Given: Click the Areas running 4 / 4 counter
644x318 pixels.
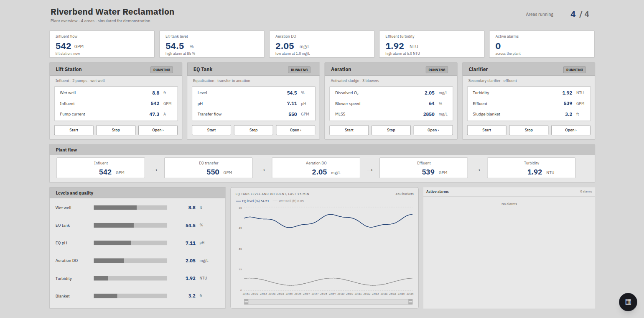Looking at the screenshot, I should coord(557,14).
